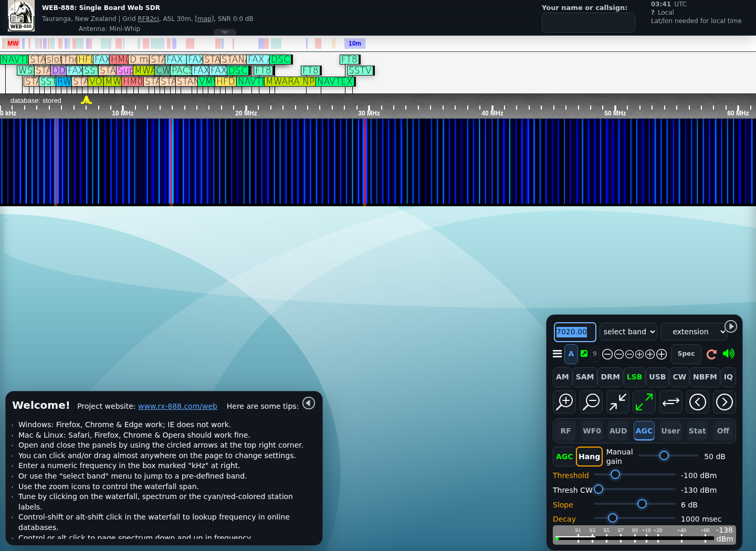Viewport: 756px width, 551px height.
Task: Mute audio using the green speaker icon
Action: click(x=729, y=354)
